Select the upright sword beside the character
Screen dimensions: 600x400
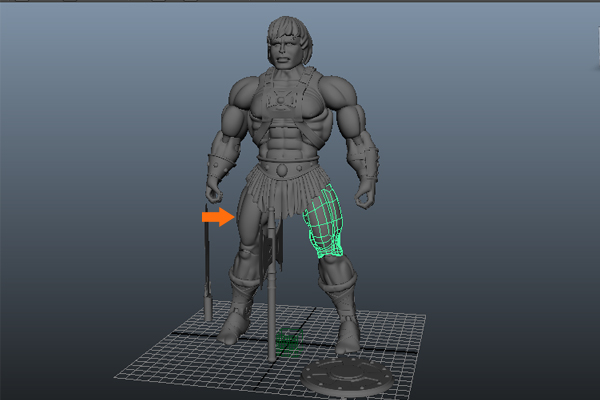pyautogui.click(x=207, y=263)
